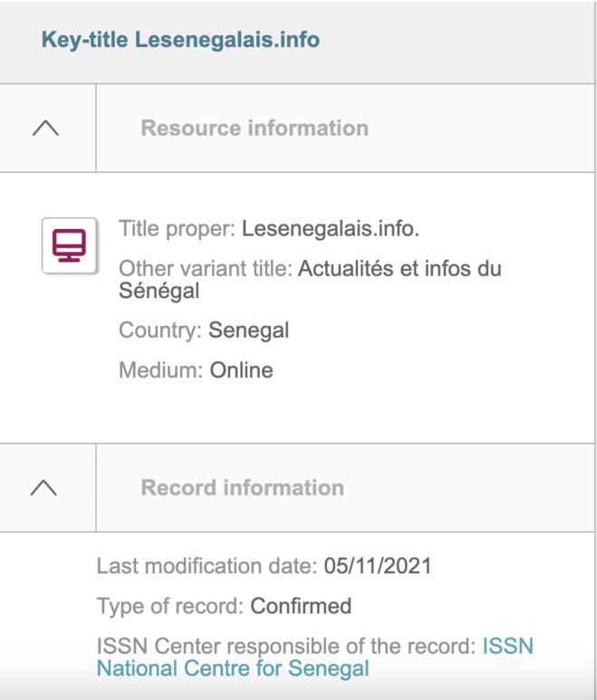Select the title proper value Lesenegalais.info.
This screenshot has width=597, height=700.
click(331, 229)
